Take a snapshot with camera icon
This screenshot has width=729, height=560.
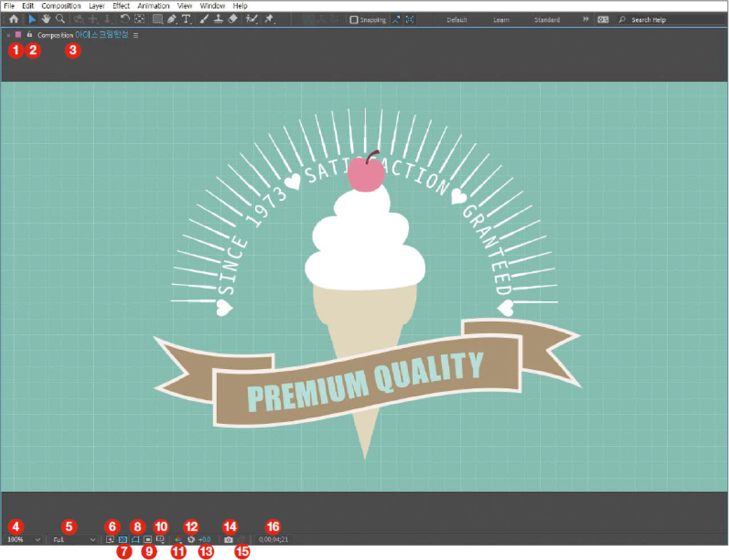(x=228, y=540)
